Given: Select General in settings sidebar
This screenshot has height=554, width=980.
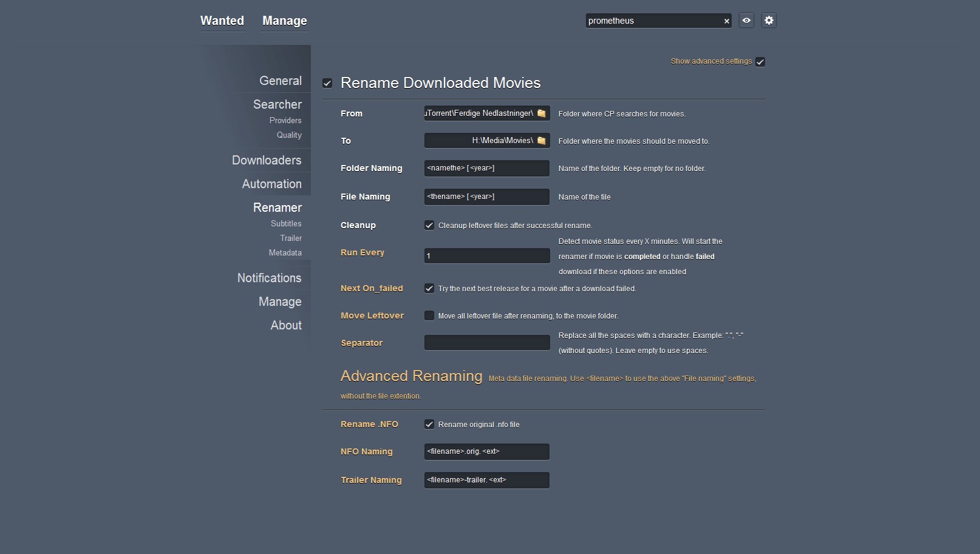Looking at the screenshot, I should tap(281, 81).
